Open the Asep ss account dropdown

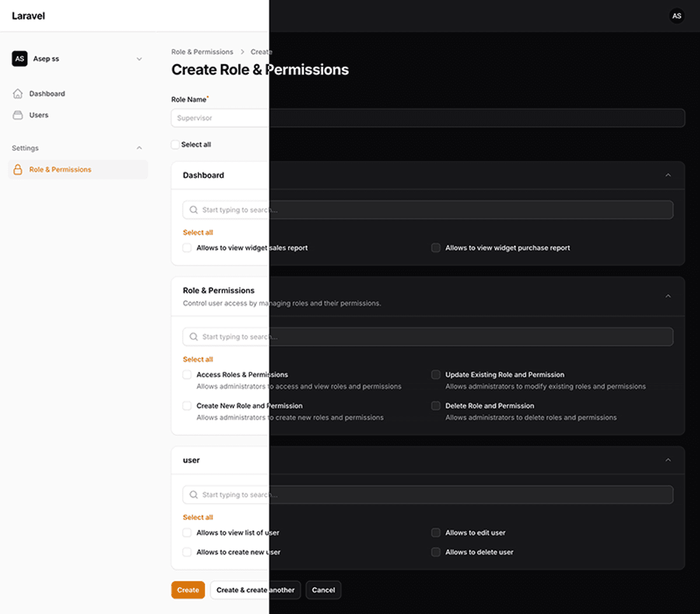pyautogui.click(x=139, y=59)
